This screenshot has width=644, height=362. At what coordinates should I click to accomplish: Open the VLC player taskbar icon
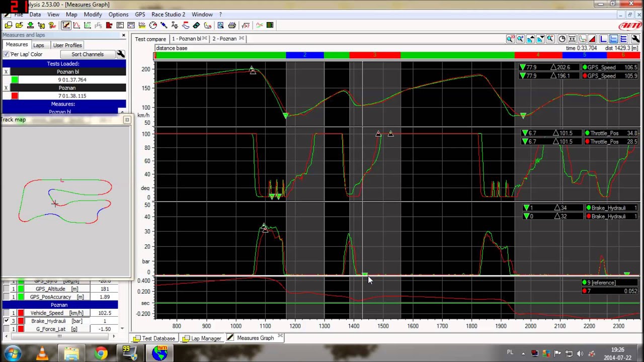(42, 353)
